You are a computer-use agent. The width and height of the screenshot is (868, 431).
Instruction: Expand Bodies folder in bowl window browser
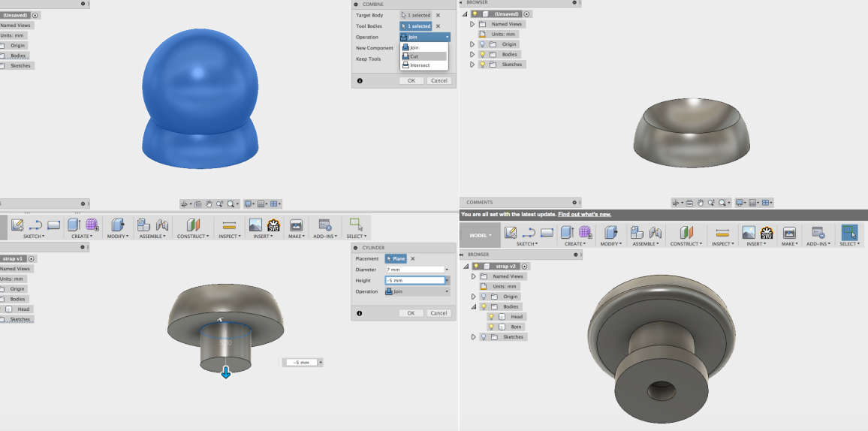pyautogui.click(x=472, y=54)
